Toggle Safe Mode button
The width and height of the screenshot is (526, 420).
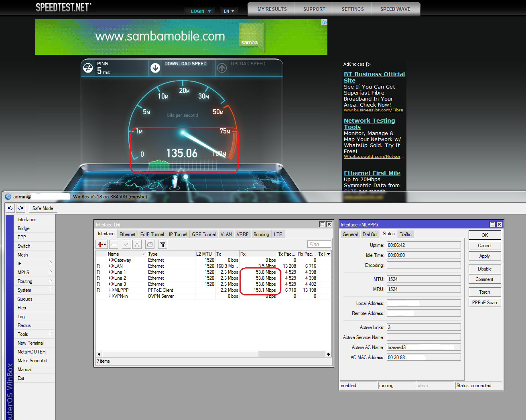click(43, 208)
